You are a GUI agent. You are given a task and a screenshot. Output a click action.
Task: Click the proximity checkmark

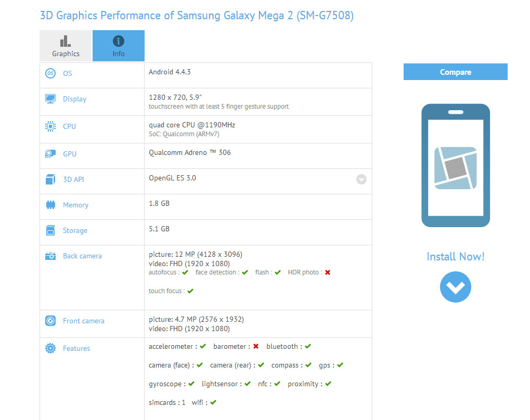[x=328, y=384]
